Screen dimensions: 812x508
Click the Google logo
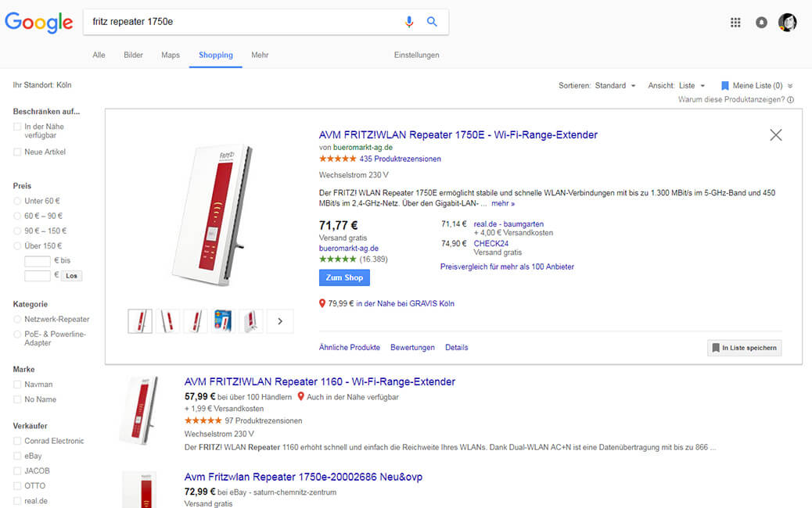[x=39, y=22]
